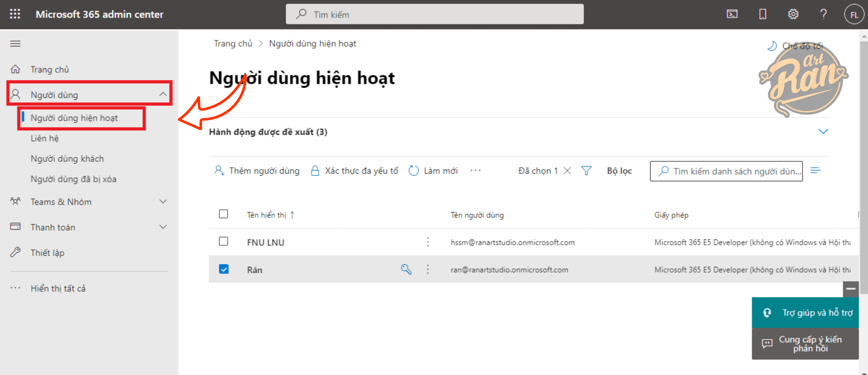This screenshot has height=375, width=868.
Task: Select Người dùng hiện hoạt in sidebar
Action: click(x=74, y=118)
